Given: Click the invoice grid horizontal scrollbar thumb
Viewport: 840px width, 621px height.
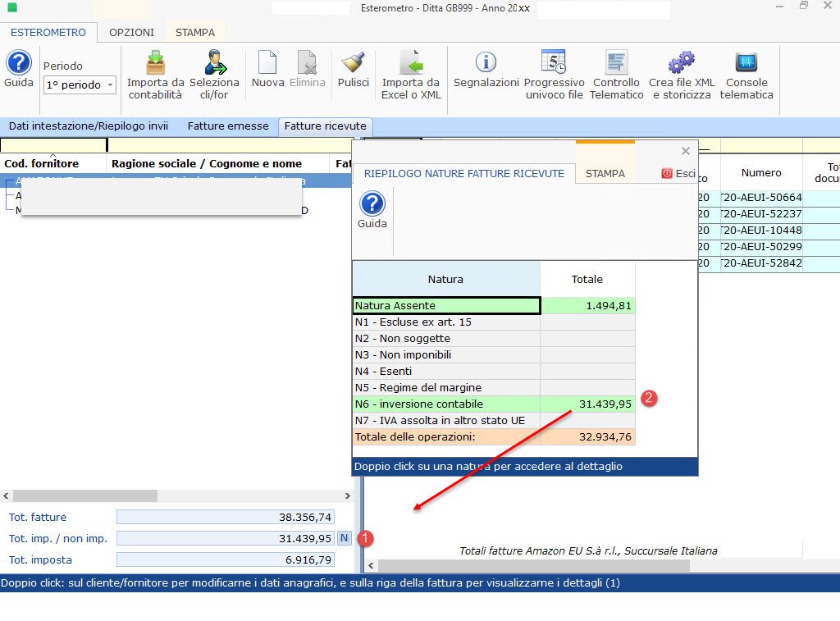Looking at the screenshot, I should click(x=534, y=565).
